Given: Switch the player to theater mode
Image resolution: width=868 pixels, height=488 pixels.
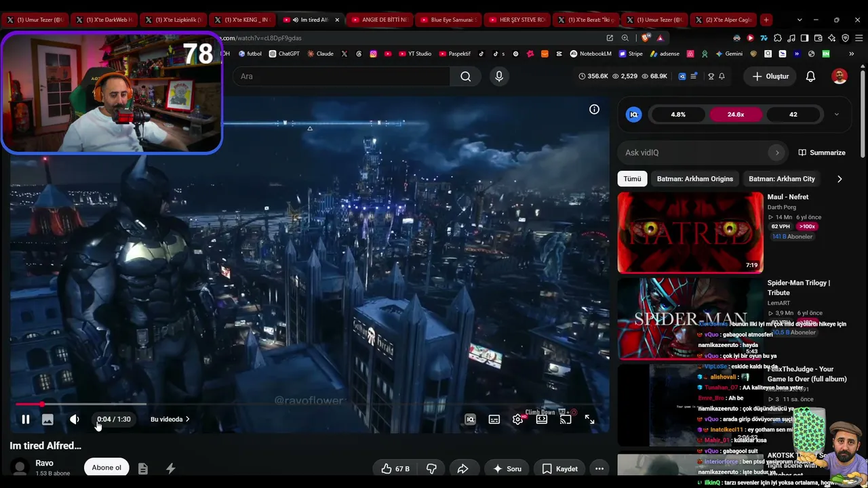Looking at the screenshot, I should pyautogui.click(x=542, y=420).
